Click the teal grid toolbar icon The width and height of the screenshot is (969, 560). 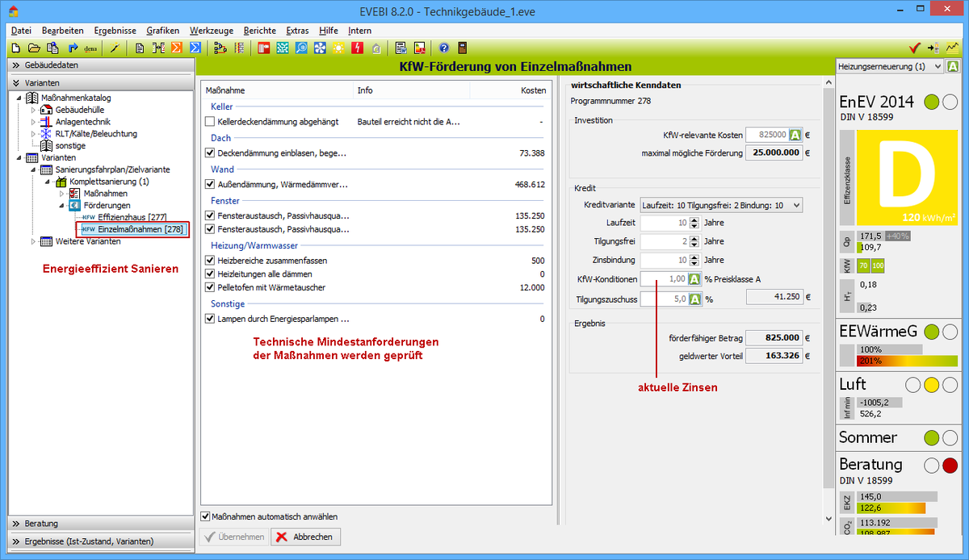tap(283, 48)
